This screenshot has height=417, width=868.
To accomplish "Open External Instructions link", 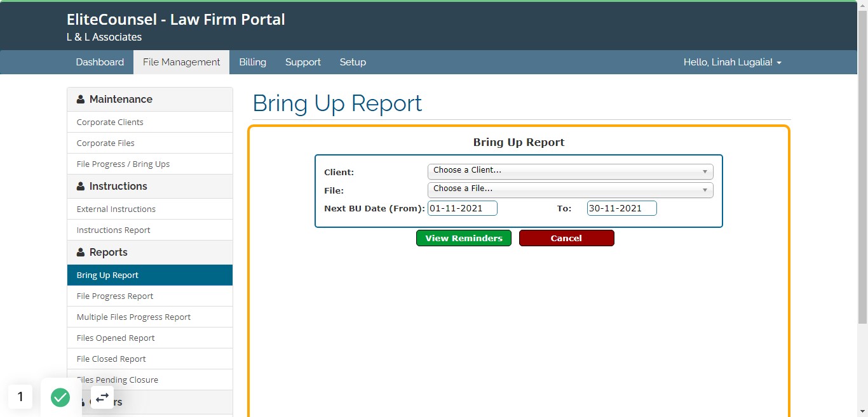I will (150, 209).
